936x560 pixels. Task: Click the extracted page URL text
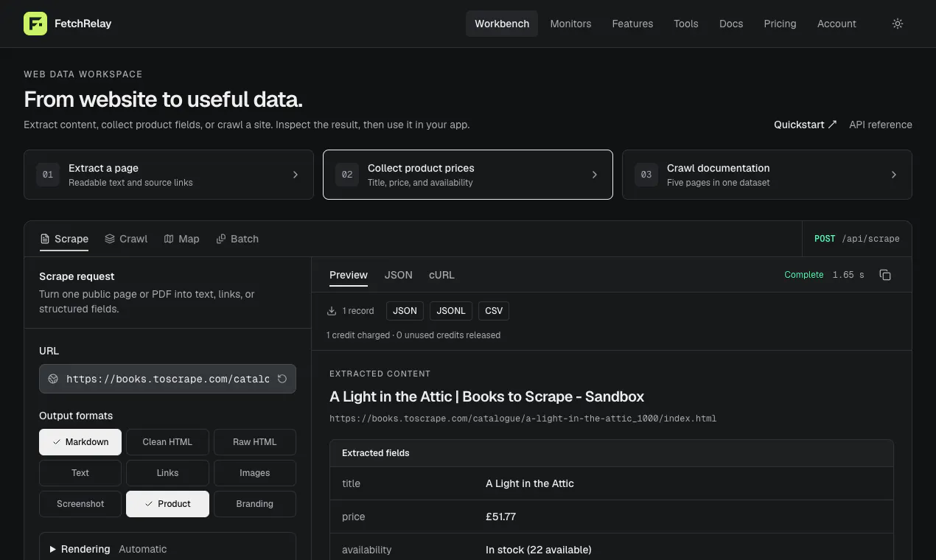(x=523, y=419)
